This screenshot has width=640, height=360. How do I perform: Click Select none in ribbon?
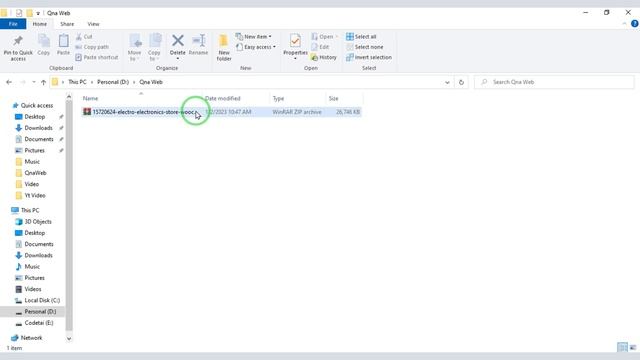point(364,47)
